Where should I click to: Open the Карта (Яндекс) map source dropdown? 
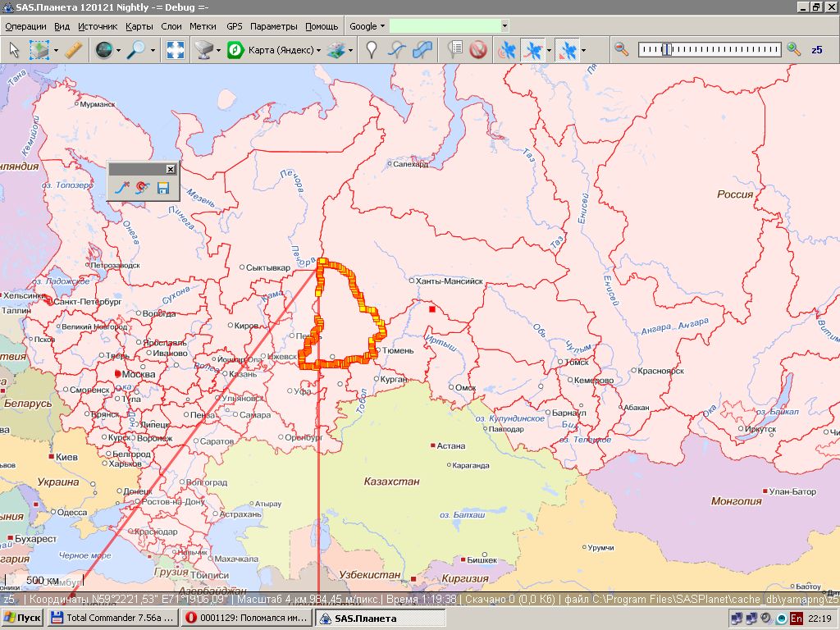pyautogui.click(x=277, y=50)
